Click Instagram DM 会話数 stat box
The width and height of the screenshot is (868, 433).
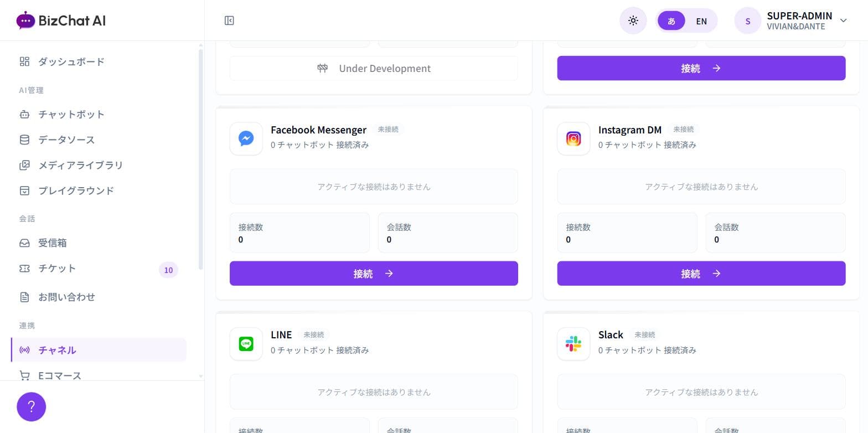click(776, 233)
